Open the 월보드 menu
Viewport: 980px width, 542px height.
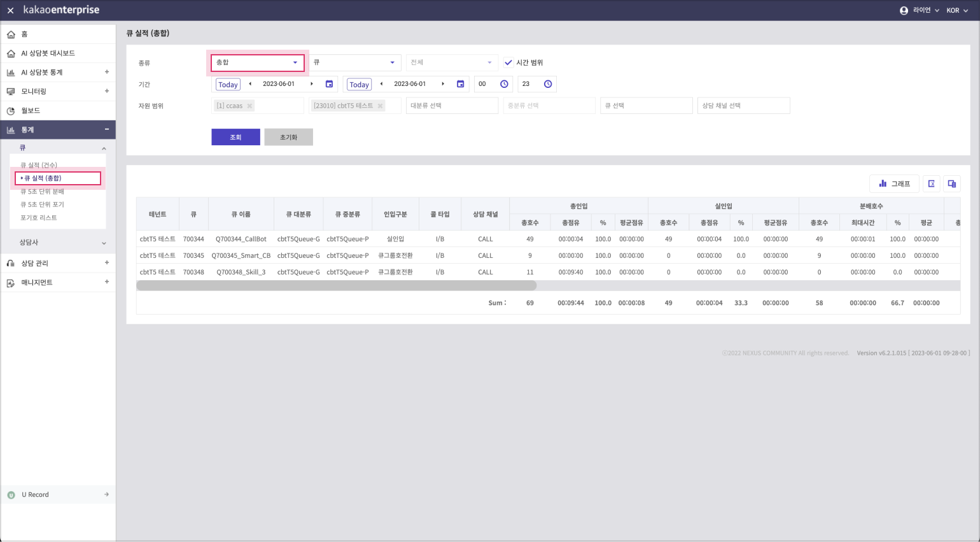(31, 111)
